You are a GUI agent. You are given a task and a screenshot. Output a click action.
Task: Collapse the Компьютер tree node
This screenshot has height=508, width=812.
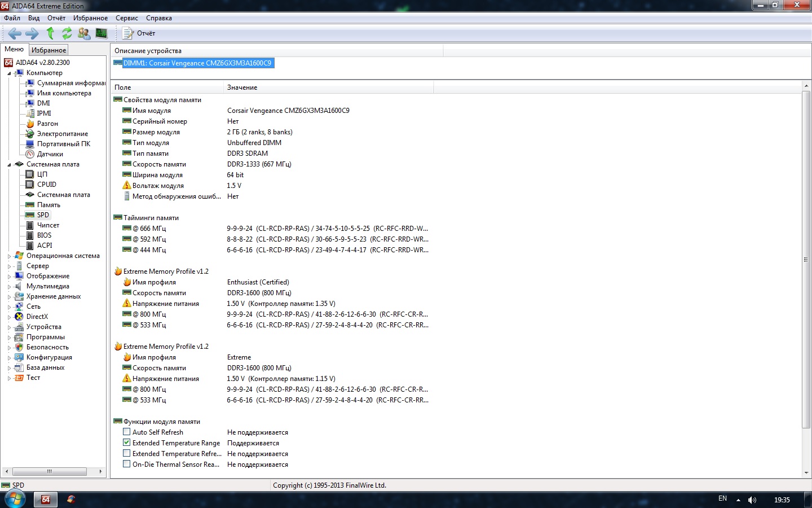pyautogui.click(x=9, y=73)
